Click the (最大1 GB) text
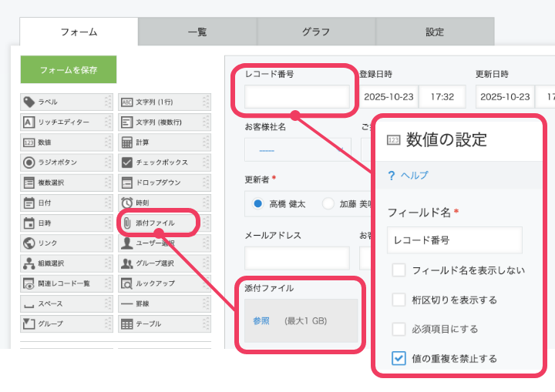 (x=306, y=321)
